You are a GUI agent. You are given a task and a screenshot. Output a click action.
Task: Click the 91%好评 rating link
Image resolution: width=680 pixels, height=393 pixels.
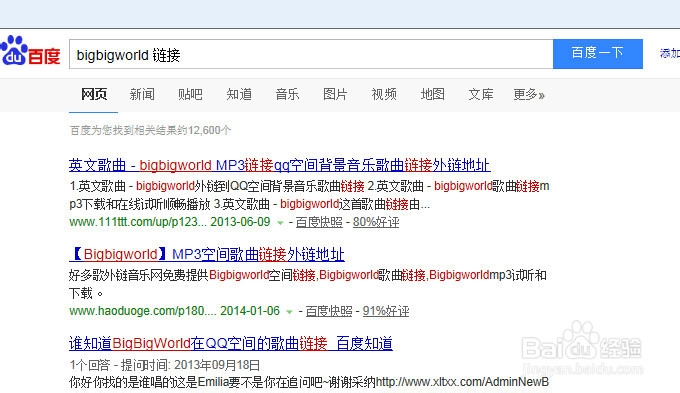tap(386, 311)
